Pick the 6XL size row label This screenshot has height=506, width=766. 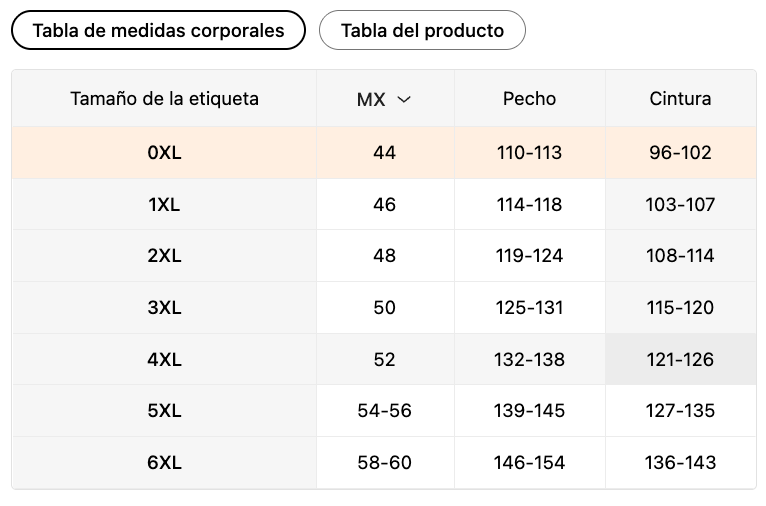(x=164, y=463)
